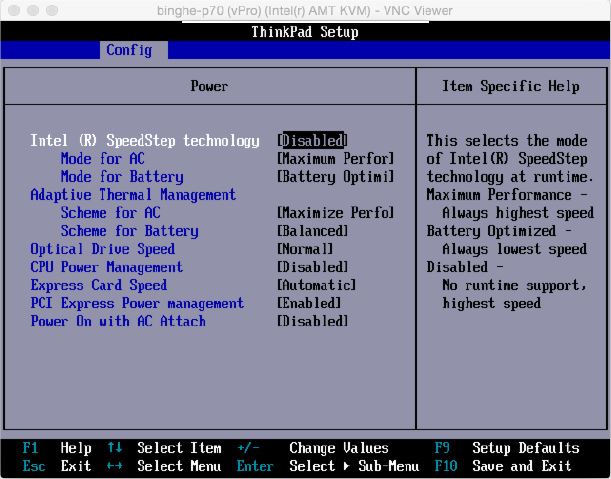
Task: Click the Enter key hint
Action: coord(255,466)
